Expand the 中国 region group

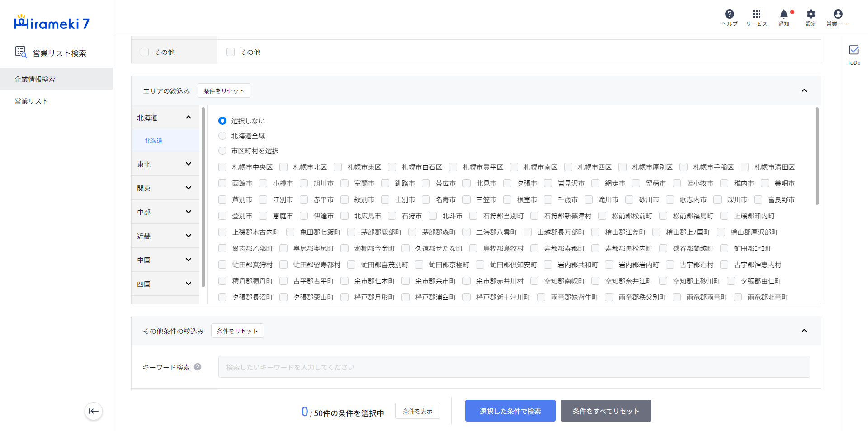pos(189,260)
